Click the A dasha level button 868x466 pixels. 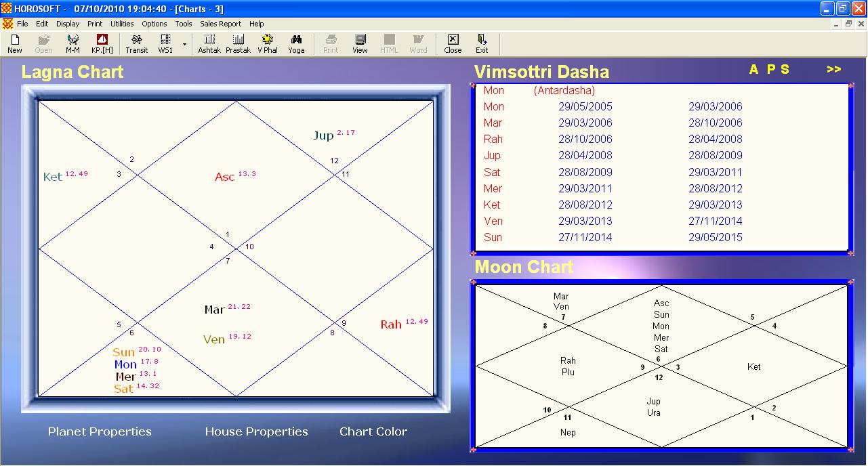coord(753,69)
